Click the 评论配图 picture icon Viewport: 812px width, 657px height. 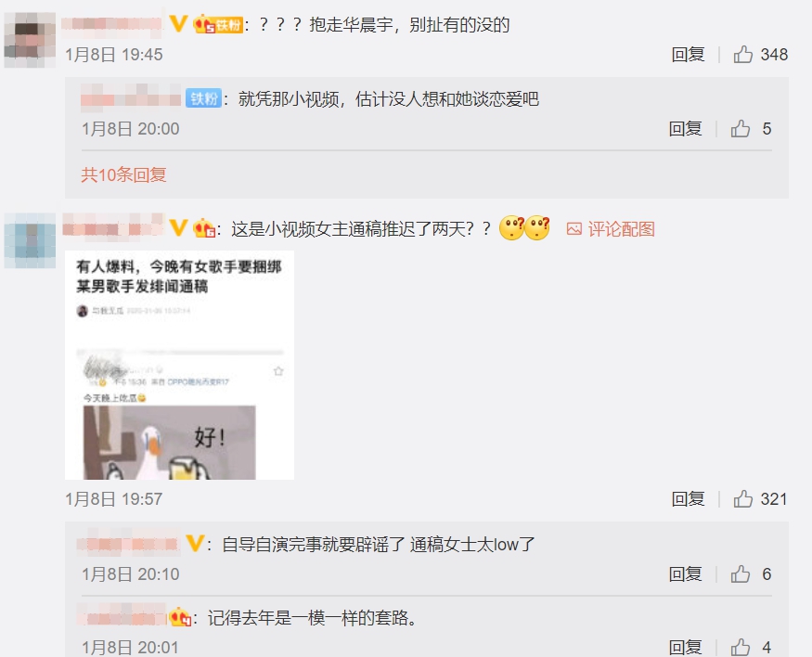pyautogui.click(x=574, y=229)
